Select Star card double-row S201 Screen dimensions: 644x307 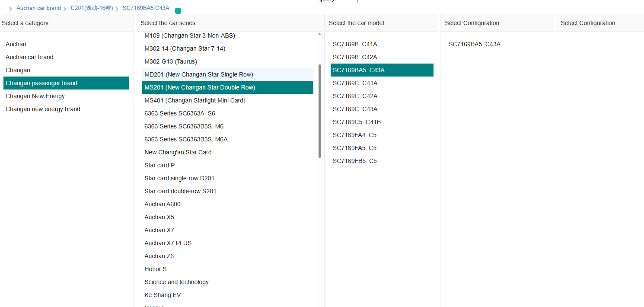click(180, 191)
